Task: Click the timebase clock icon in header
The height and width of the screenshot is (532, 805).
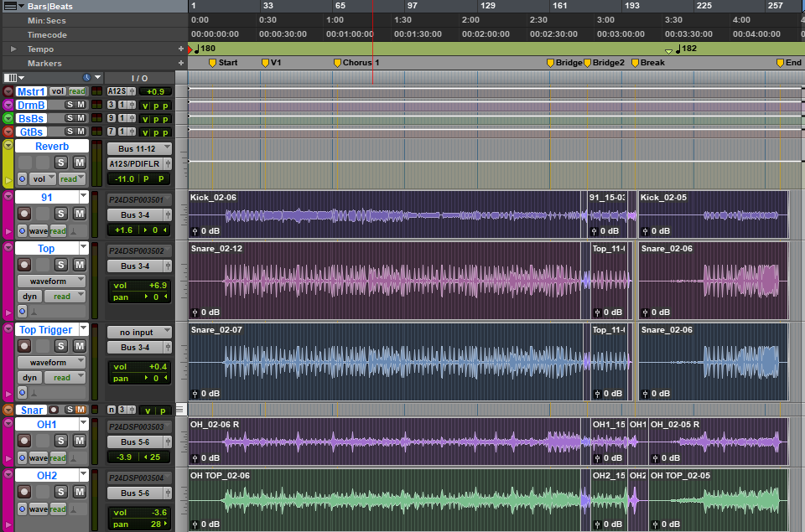Action: [86, 77]
